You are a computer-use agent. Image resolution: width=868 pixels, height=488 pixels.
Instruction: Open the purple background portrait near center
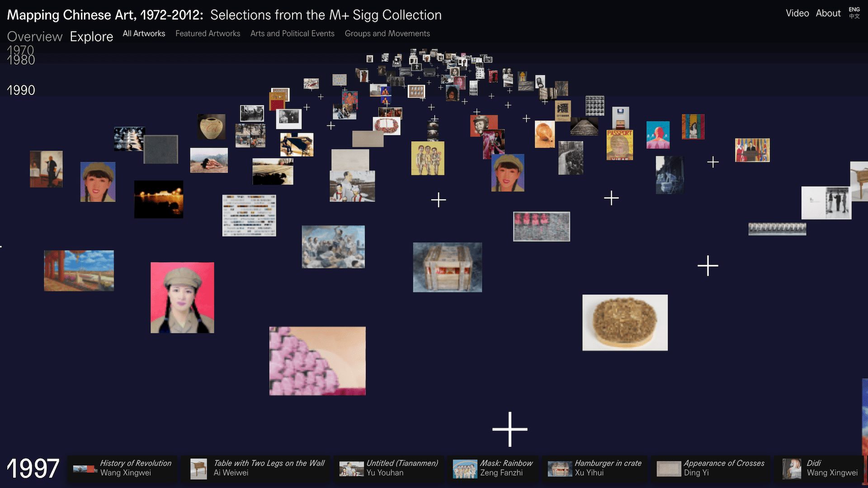(x=508, y=173)
